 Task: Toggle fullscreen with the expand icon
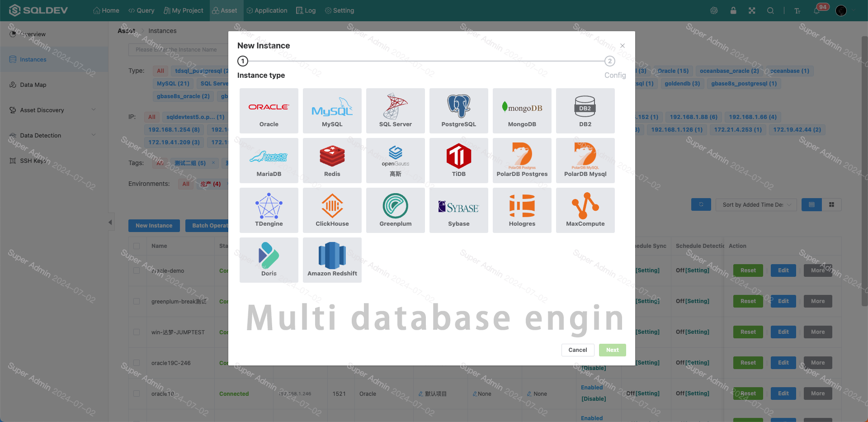click(752, 10)
